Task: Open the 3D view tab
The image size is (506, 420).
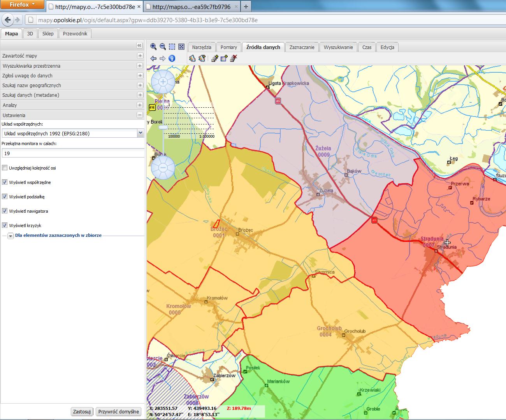Action: click(x=30, y=34)
